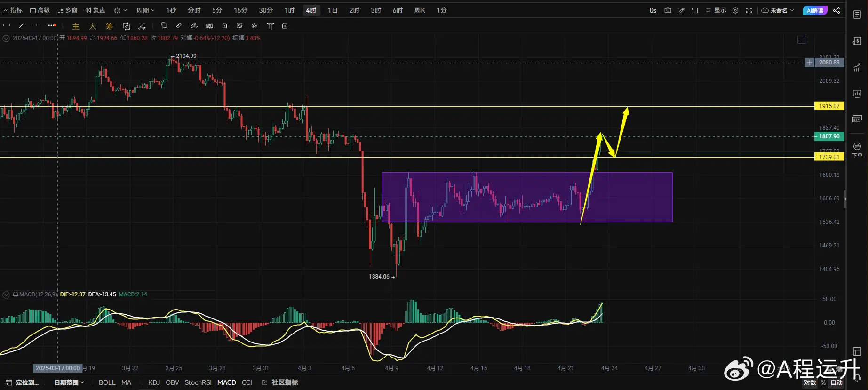Click the candlestick compare icon
Screen dimensions: 868x390
pyautogui.click(x=209, y=25)
